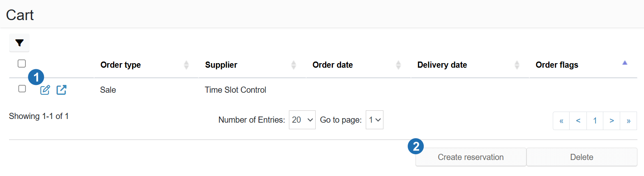Open the Sale order in new window icon
Viewport: 644px width, 176px height.
(x=61, y=90)
